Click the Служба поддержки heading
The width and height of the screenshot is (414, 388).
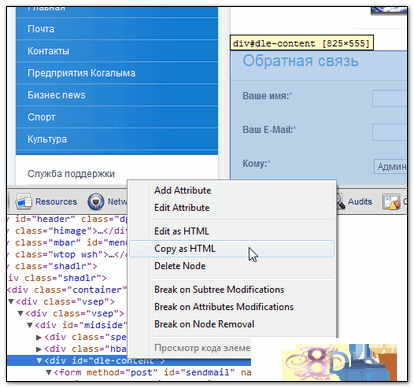tap(71, 174)
